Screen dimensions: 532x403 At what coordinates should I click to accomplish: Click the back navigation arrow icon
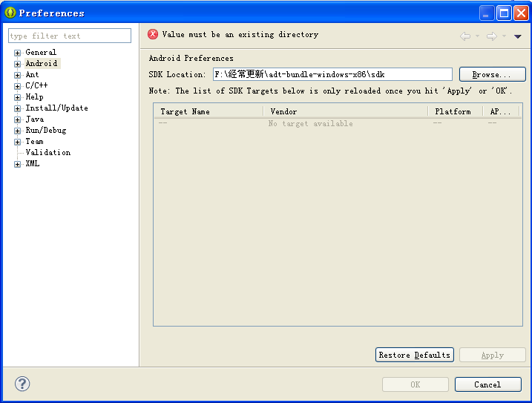(465, 36)
